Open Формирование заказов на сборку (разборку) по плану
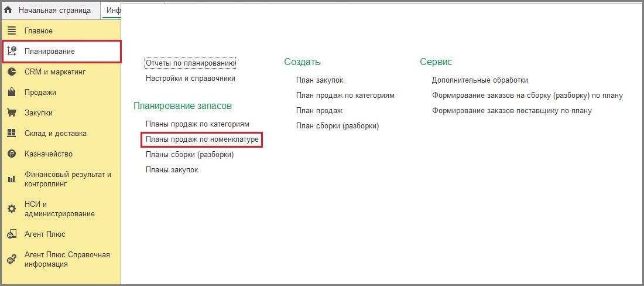644x286 pixels. 527,96
